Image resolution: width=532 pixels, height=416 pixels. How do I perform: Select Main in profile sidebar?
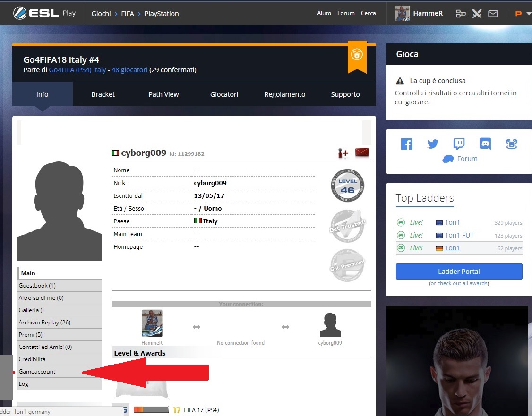(60, 273)
